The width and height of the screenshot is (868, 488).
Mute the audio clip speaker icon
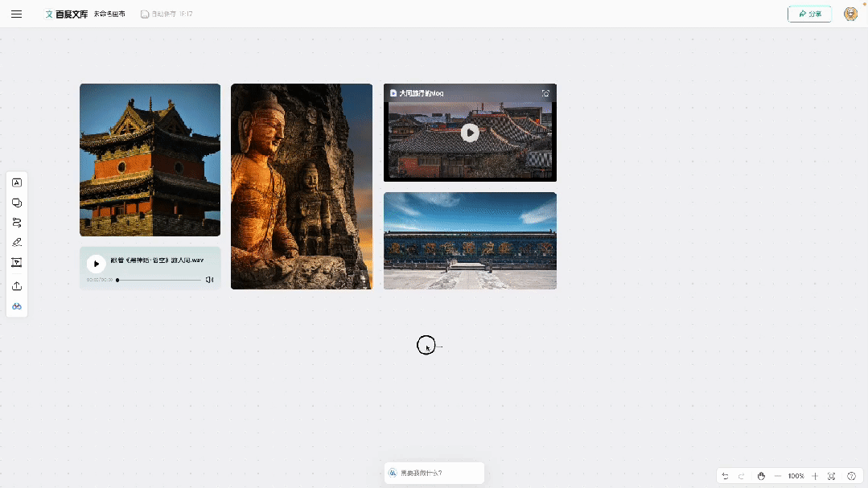tap(209, 280)
